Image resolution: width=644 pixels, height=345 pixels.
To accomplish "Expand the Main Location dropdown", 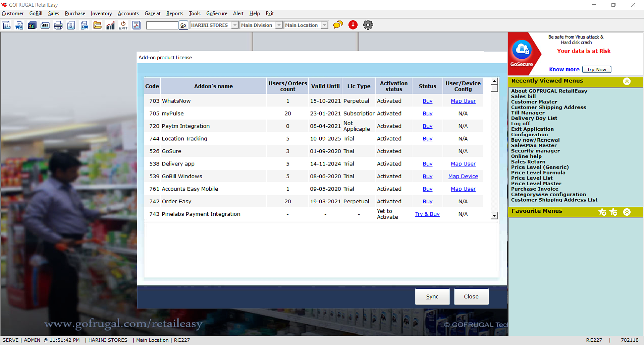I will pyautogui.click(x=324, y=25).
